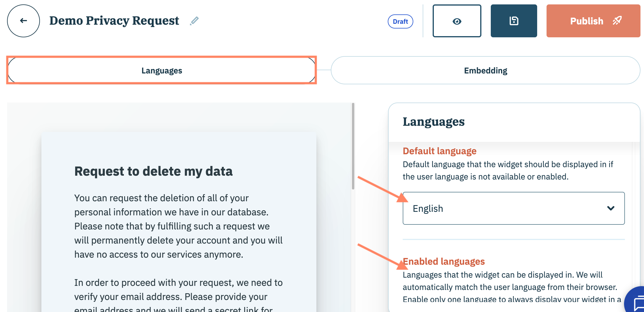Click the Enabled languages section heading
Viewport: 644px width, 312px height.
point(444,261)
